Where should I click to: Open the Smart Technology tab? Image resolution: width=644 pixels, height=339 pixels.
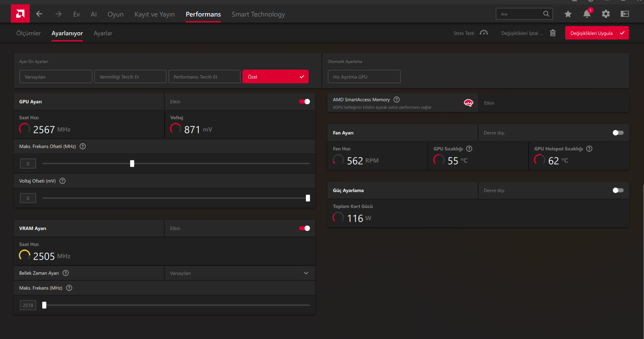tap(258, 14)
